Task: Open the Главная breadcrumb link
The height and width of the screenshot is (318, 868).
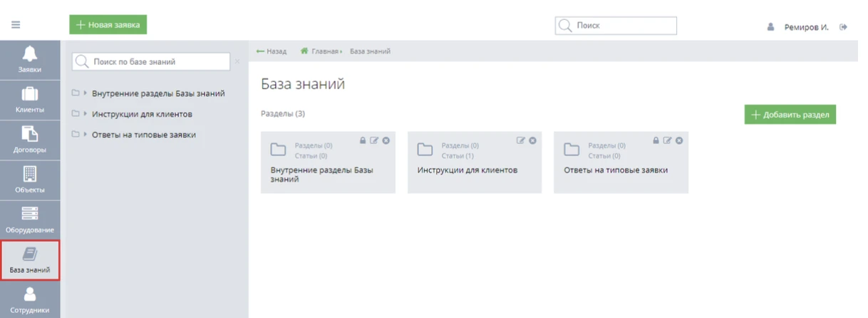Action: coord(326,51)
